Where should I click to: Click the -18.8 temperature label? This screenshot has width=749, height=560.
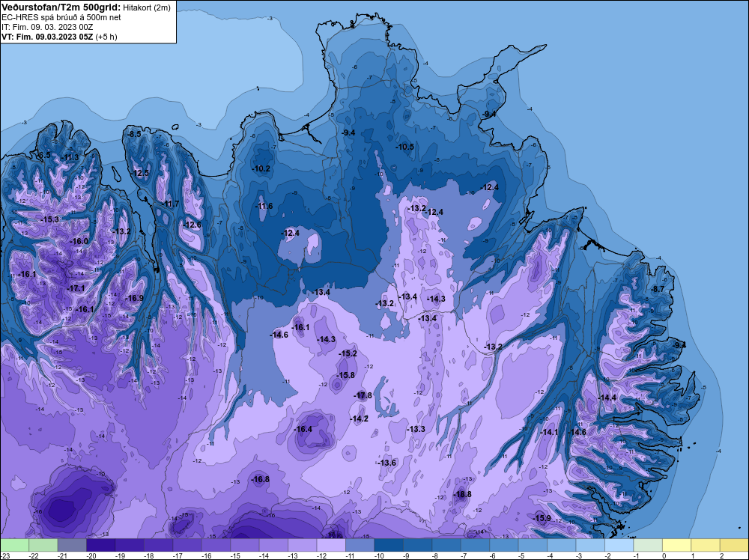pyautogui.click(x=462, y=494)
